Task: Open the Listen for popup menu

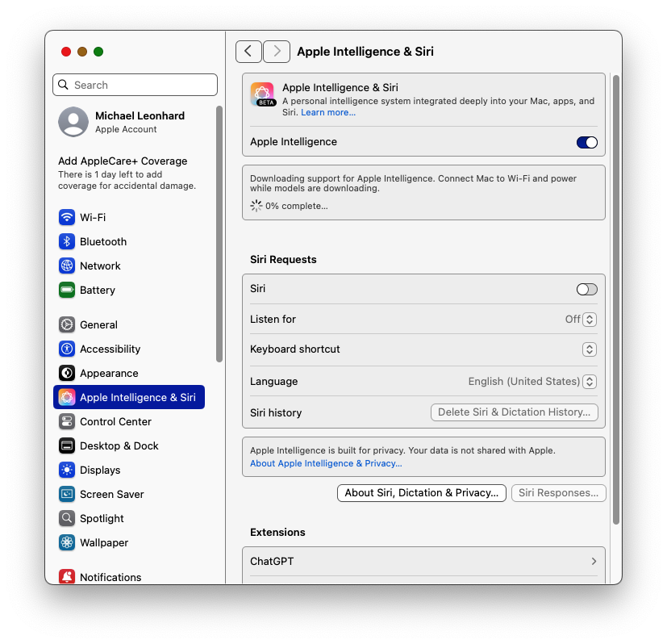Action: tap(589, 320)
